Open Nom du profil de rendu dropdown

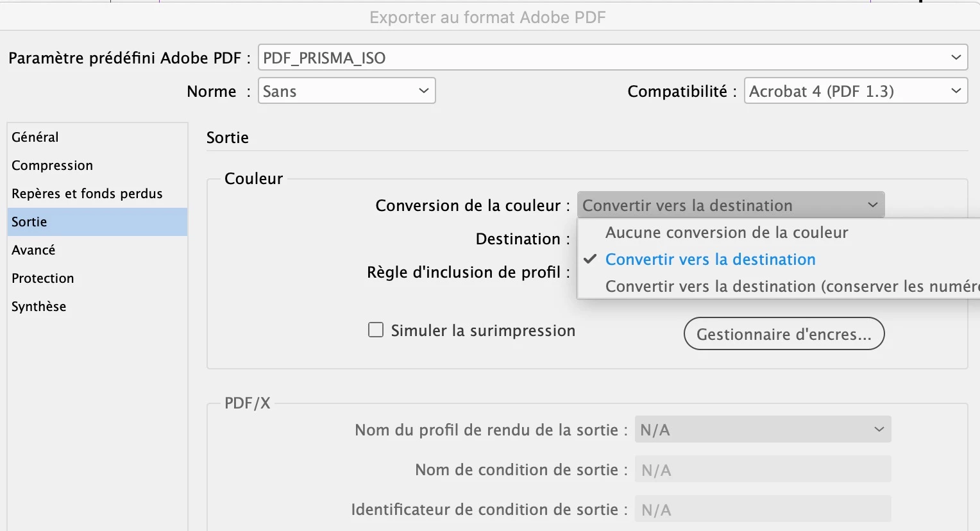click(763, 430)
